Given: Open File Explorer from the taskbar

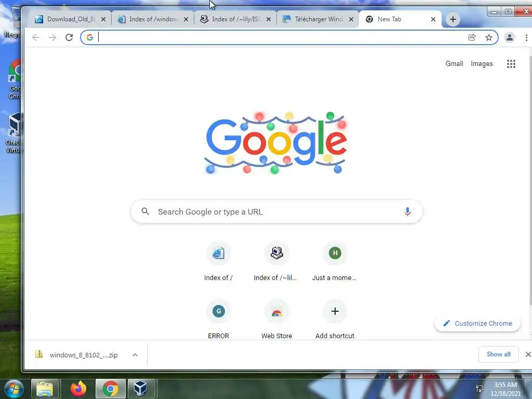Looking at the screenshot, I should click(x=45, y=389).
